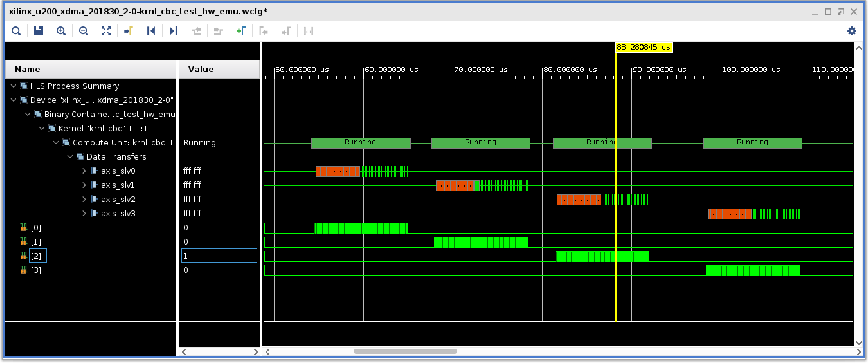The height and width of the screenshot is (363, 868).
Task: Zoom in on the waveform
Action: [x=61, y=31]
